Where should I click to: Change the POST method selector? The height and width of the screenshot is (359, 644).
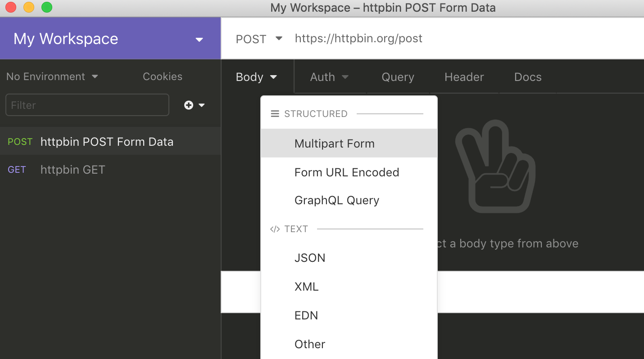pyautogui.click(x=259, y=39)
